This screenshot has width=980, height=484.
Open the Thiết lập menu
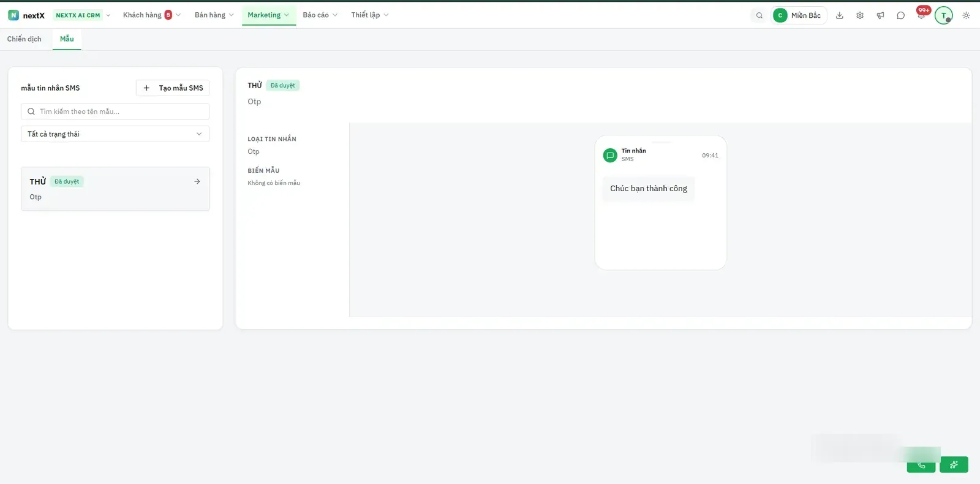pos(370,15)
